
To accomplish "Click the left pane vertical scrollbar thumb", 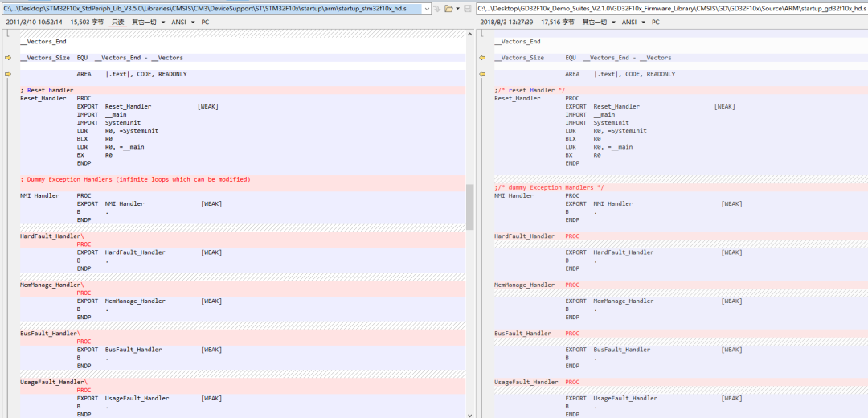I will pos(470,207).
